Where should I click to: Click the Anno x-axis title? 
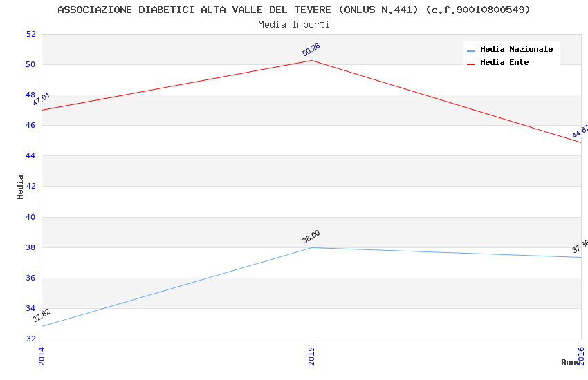[570, 362]
